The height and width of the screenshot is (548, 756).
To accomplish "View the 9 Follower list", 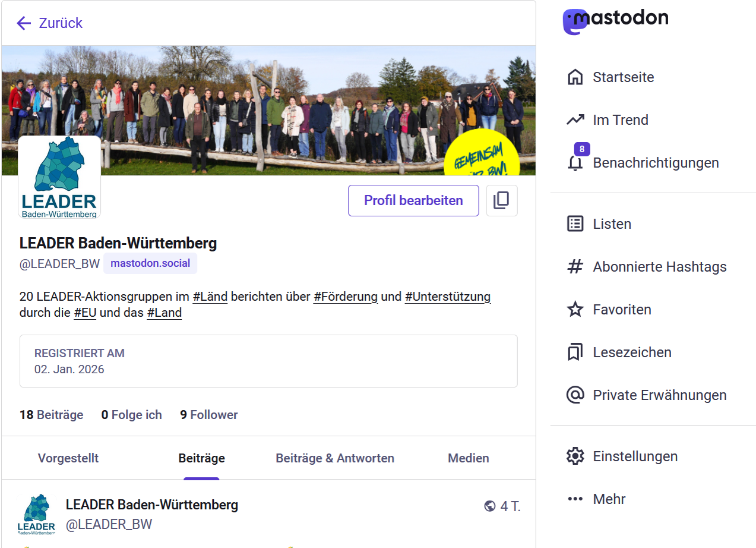I will (x=209, y=415).
